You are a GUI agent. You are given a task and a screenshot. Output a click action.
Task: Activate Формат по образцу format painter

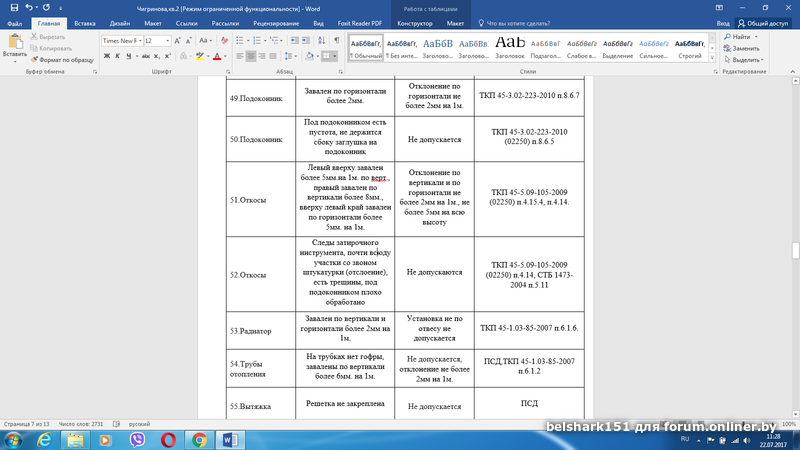(x=62, y=60)
